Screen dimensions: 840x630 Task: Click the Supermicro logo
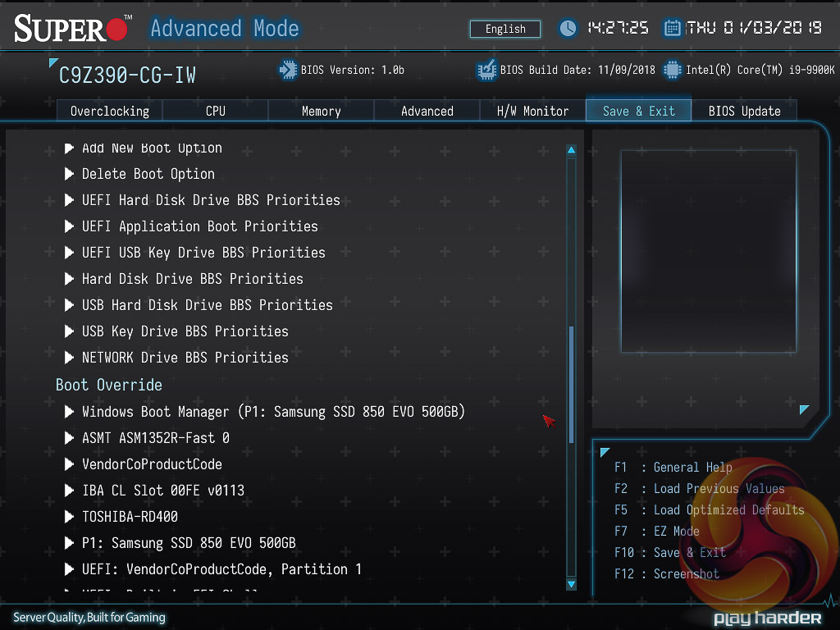tap(72, 30)
